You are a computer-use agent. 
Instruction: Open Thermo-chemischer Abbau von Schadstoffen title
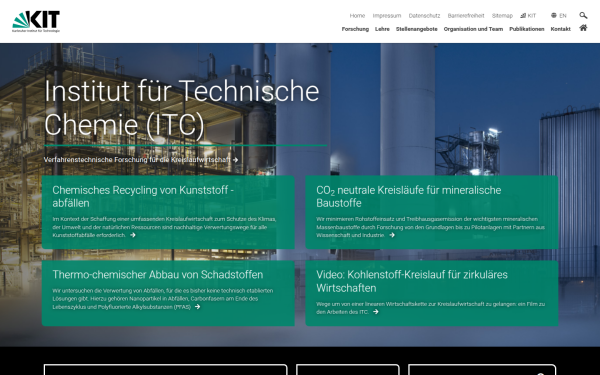tap(158, 275)
